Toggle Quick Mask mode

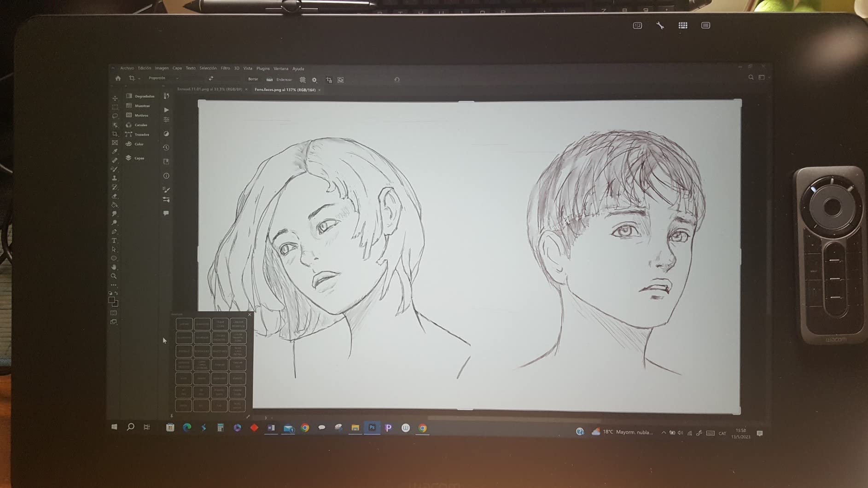point(114,313)
